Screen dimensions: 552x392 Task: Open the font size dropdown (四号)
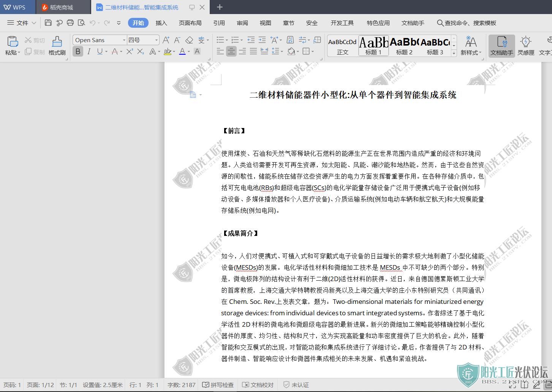click(x=157, y=40)
